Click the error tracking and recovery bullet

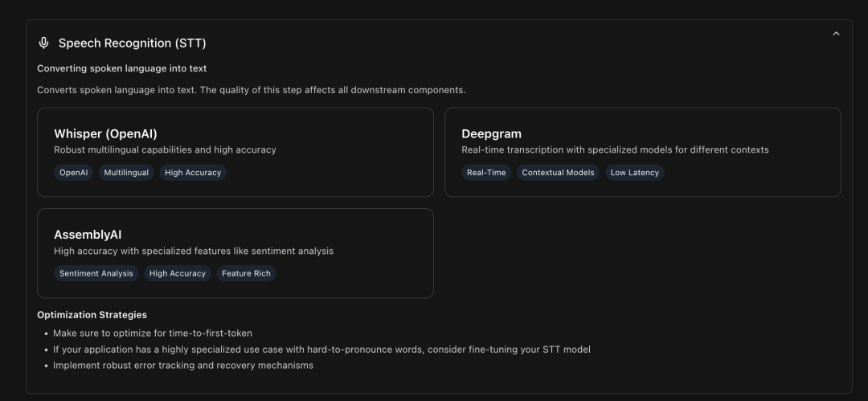[x=183, y=366]
